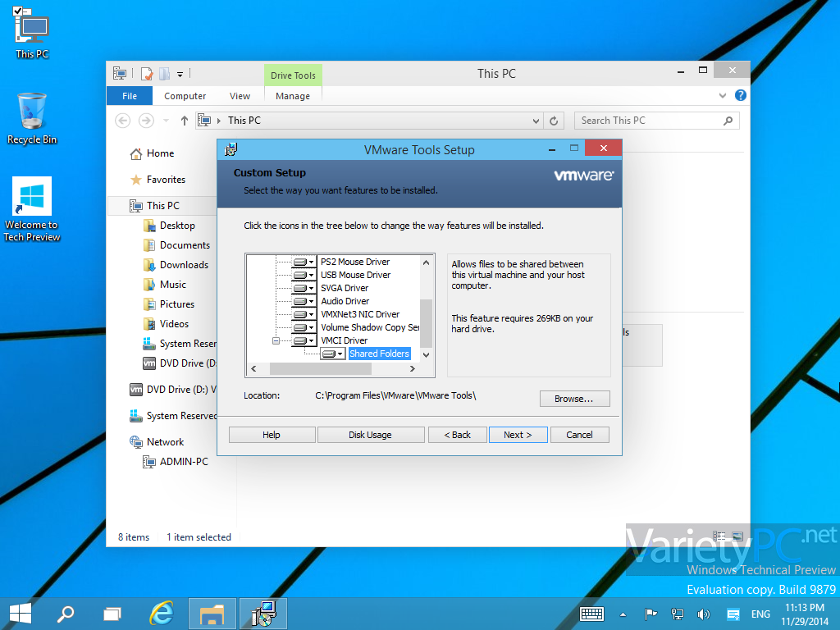Open the Windows Start button
Screen dimensions: 840x630
[21, 614]
